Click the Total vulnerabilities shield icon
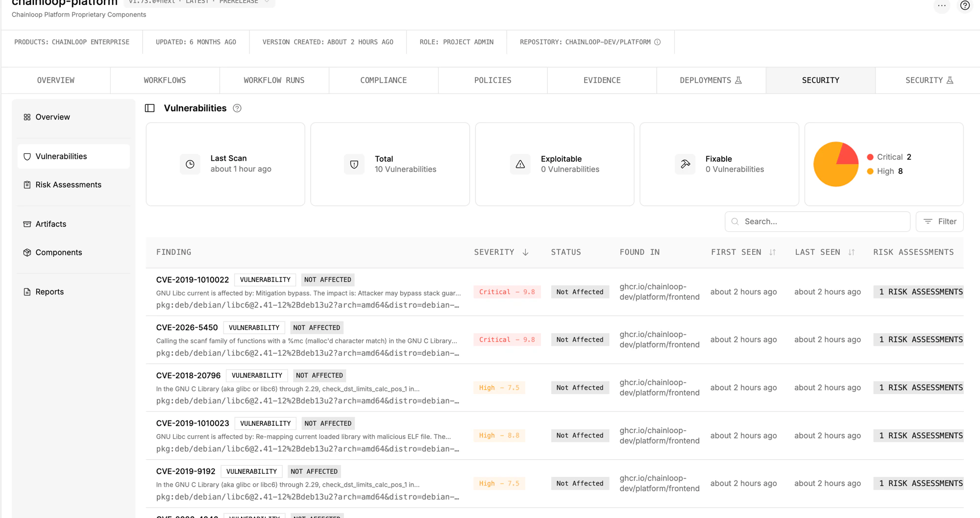Viewport: 980px width, 518px height. 354,164
